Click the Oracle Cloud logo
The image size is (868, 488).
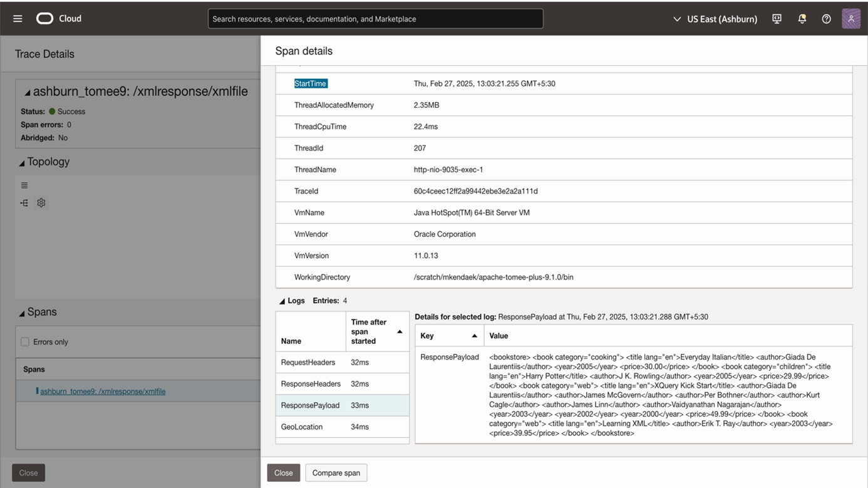[45, 19]
